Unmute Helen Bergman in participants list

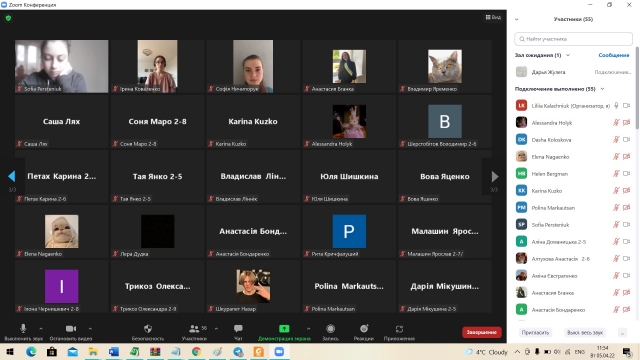pyautogui.click(x=616, y=173)
